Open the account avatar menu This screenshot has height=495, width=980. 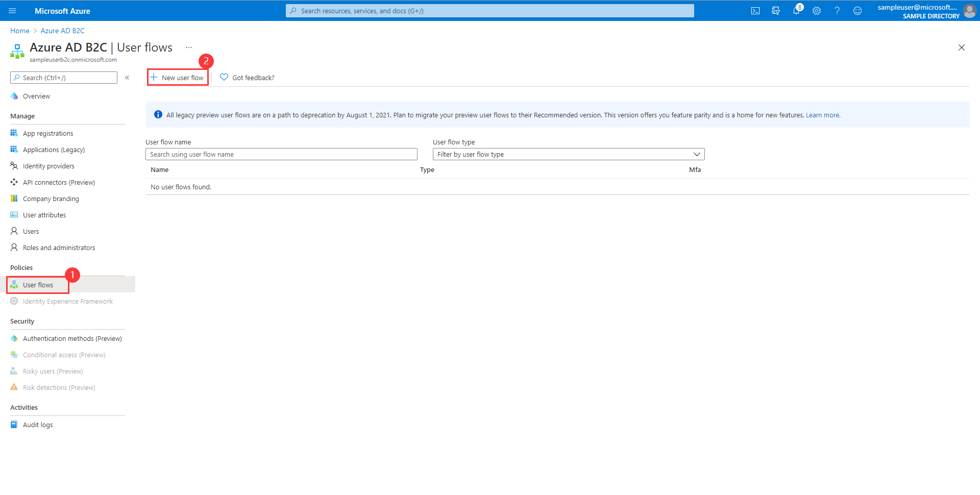969,11
